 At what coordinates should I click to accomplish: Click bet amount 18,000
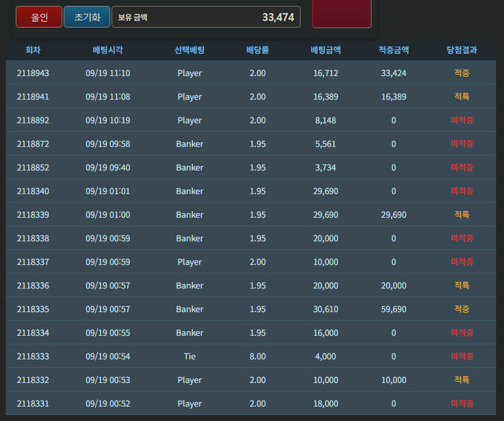click(x=325, y=403)
